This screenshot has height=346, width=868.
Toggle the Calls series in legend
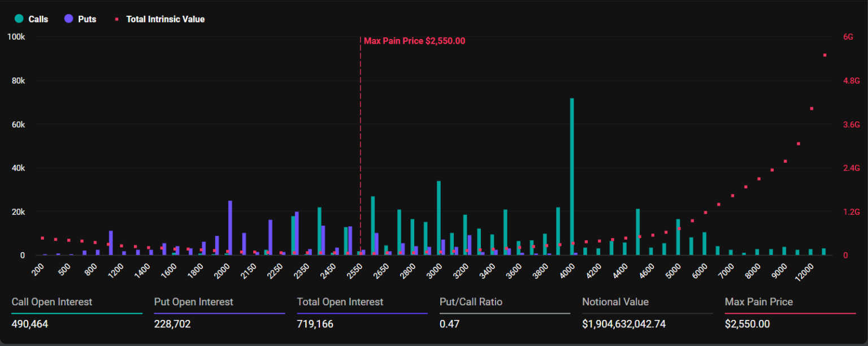32,19
